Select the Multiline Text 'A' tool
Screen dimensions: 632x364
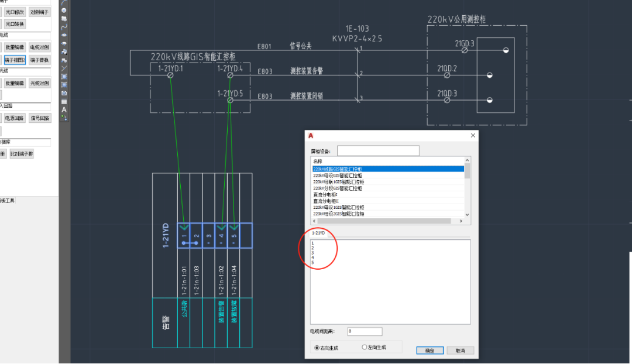tap(64, 109)
